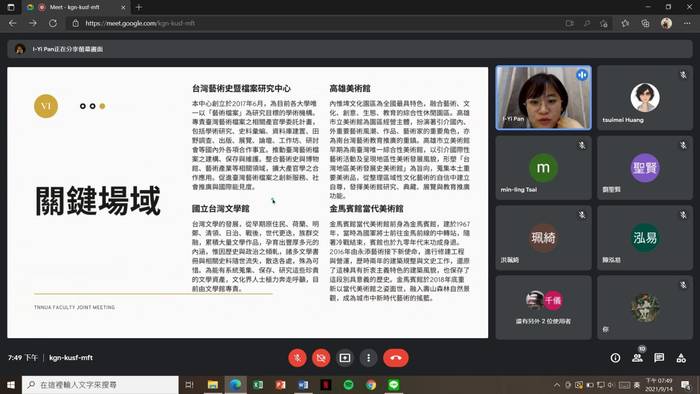Open the Edge profile avatar

[x=666, y=23]
